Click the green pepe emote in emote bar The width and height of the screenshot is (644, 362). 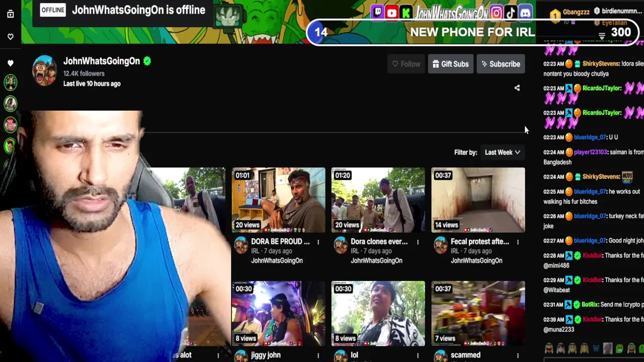click(619, 348)
